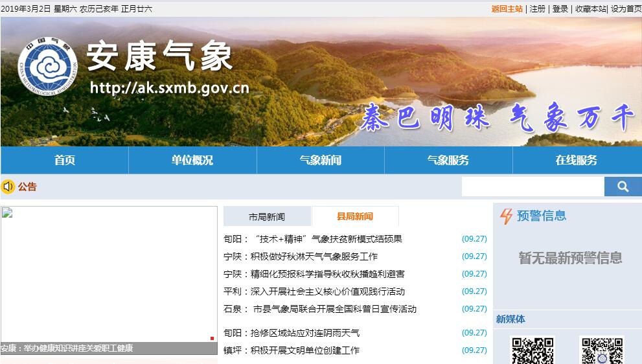This screenshot has height=364, width=642.
Task: Open the 首页 navigation menu item
Action: pyautogui.click(x=65, y=160)
